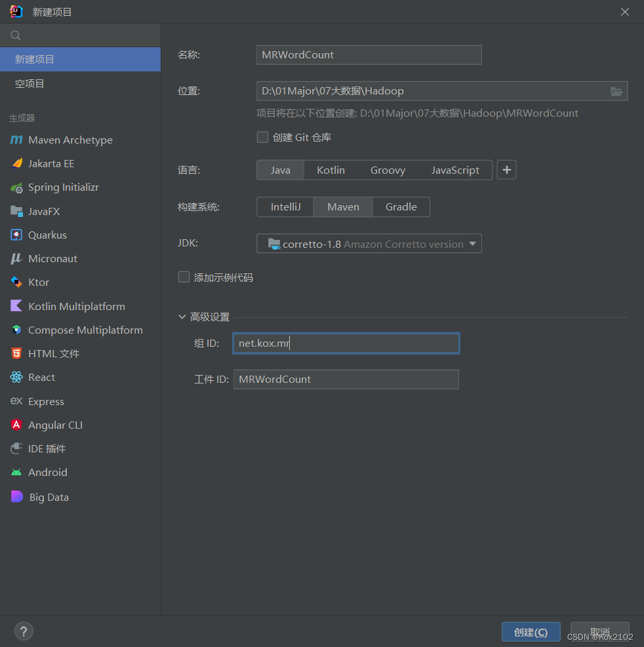
Task: Click the JDK: label
Action: tap(188, 243)
